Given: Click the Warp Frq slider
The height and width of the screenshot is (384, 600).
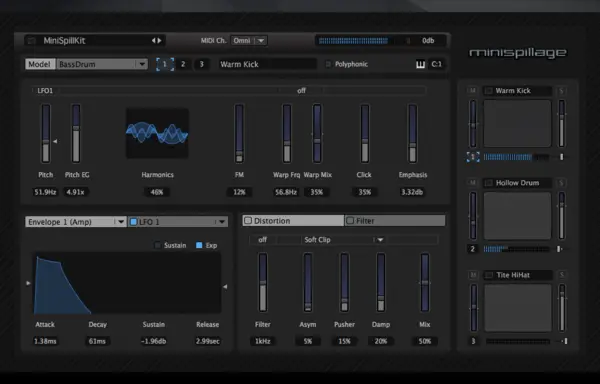Looking at the screenshot, I should 287,134.
